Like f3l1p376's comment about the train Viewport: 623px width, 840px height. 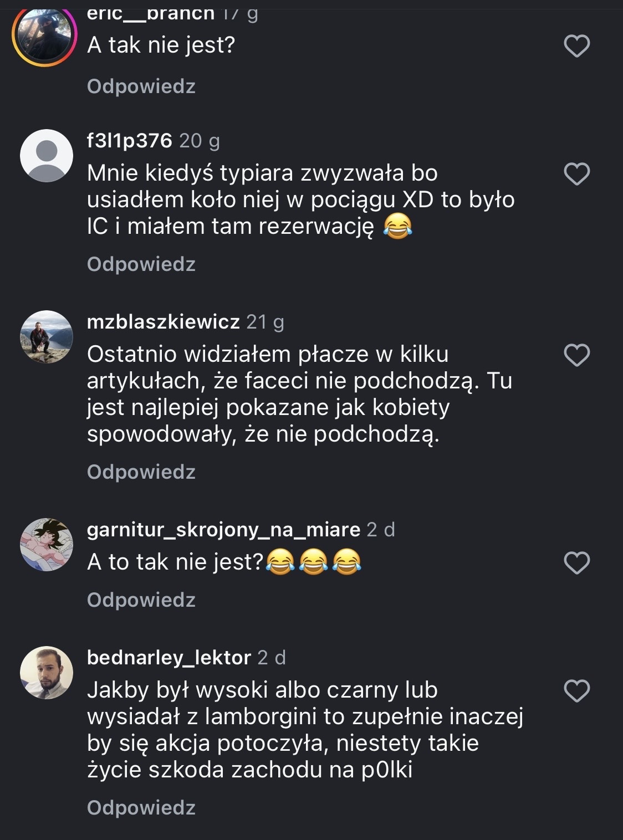(x=576, y=174)
